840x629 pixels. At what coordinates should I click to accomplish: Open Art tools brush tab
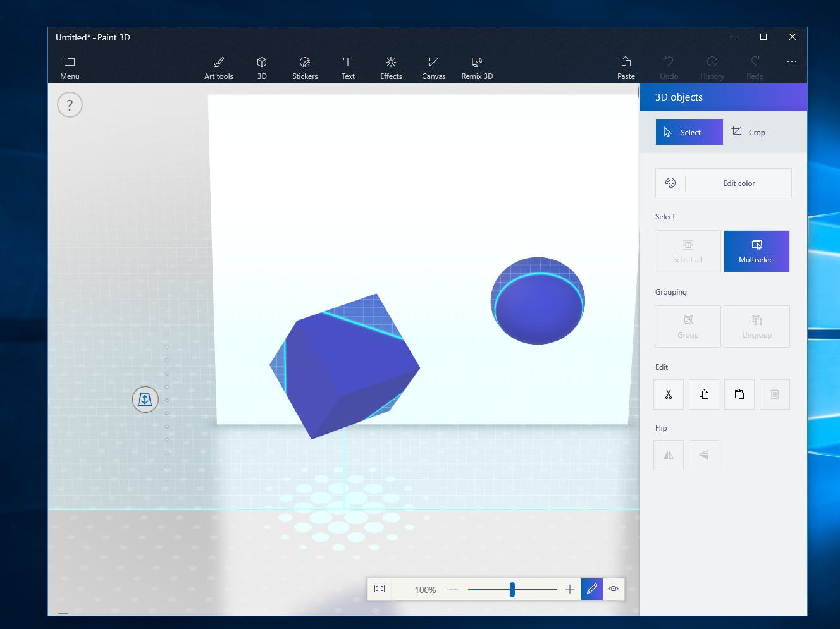click(x=219, y=68)
